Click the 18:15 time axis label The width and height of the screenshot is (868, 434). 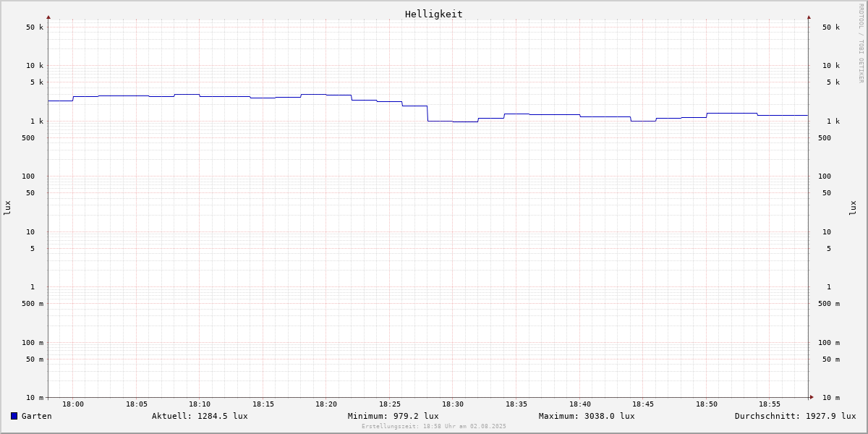point(263,404)
